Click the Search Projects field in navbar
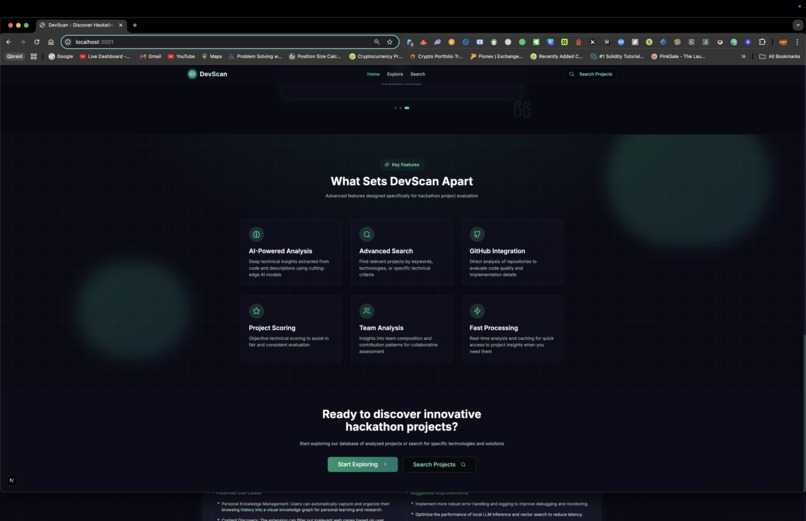Image resolution: width=806 pixels, height=521 pixels. pyautogui.click(x=591, y=74)
